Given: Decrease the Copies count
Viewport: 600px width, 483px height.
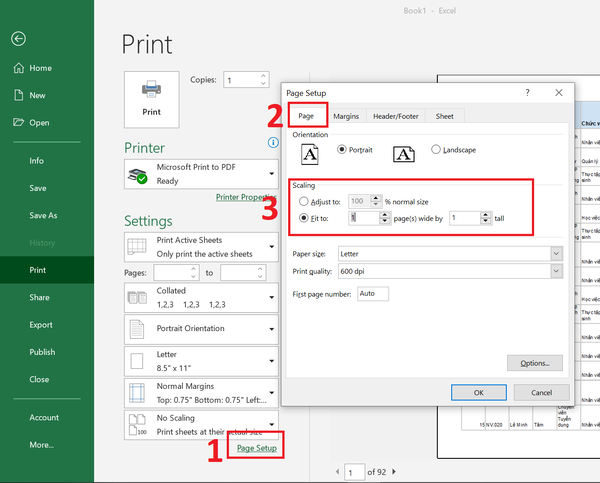Looking at the screenshot, I should [263, 83].
